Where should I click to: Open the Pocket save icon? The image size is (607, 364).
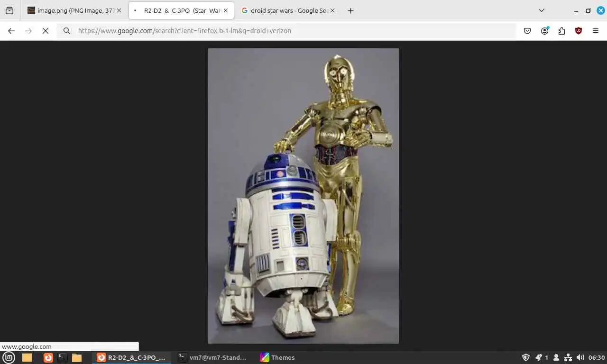tap(527, 31)
